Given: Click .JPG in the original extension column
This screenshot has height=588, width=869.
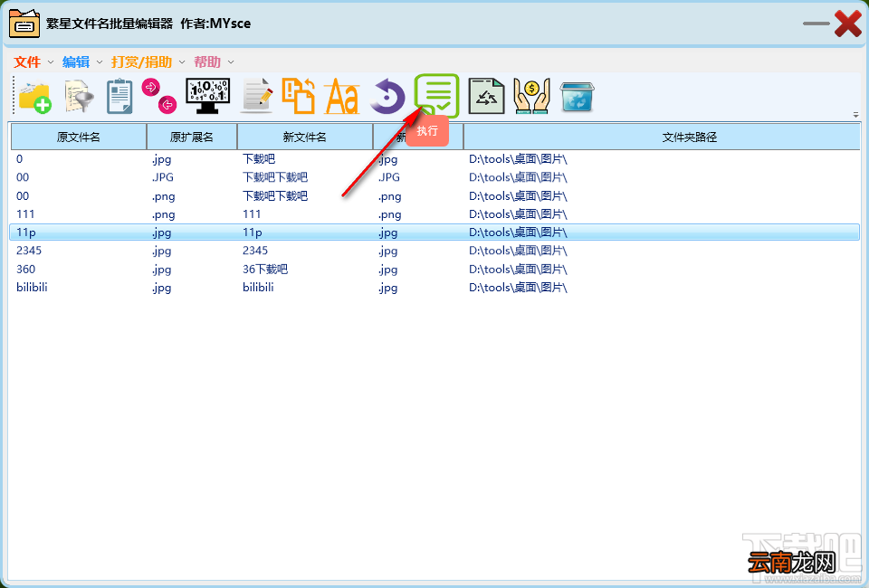Looking at the screenshot, I should 163,177.
